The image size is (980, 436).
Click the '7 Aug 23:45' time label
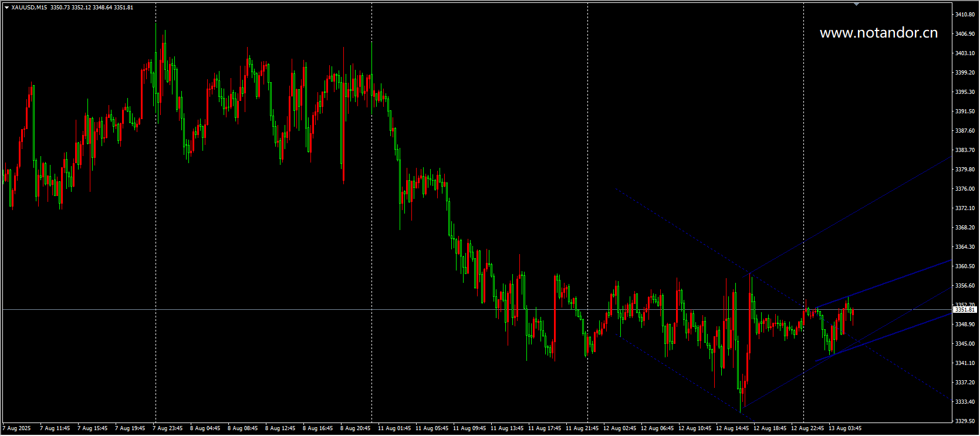point(167,428)
